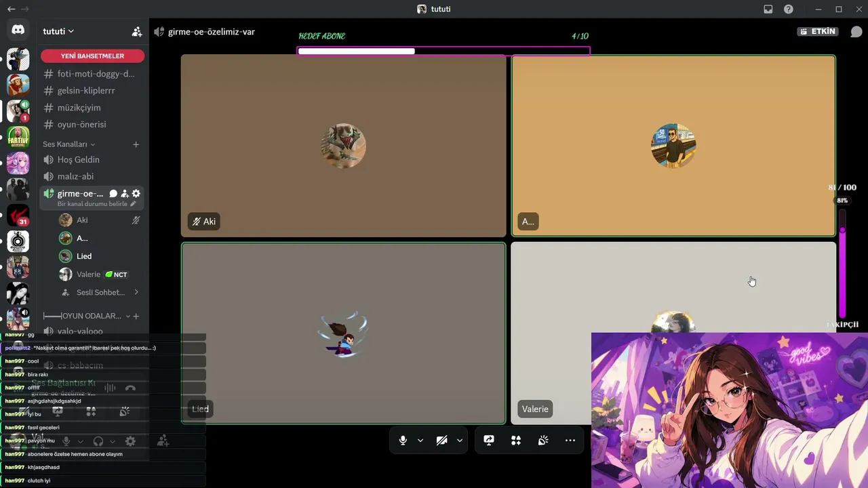Turn on the camera
868x488 pixels.
coord(442,441)
